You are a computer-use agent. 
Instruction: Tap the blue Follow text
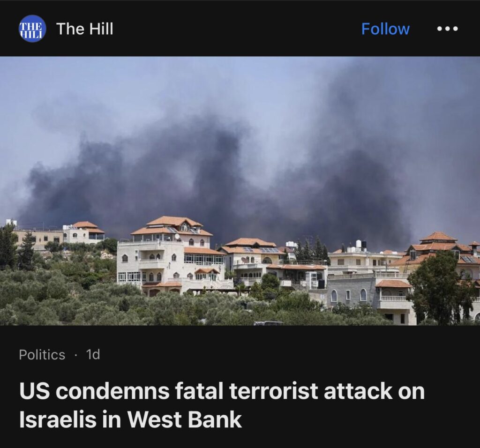(x=385, y=29)
